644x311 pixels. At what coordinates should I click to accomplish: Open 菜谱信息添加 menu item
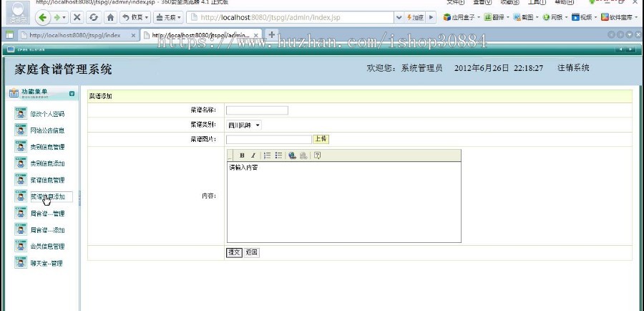(47, 196)
